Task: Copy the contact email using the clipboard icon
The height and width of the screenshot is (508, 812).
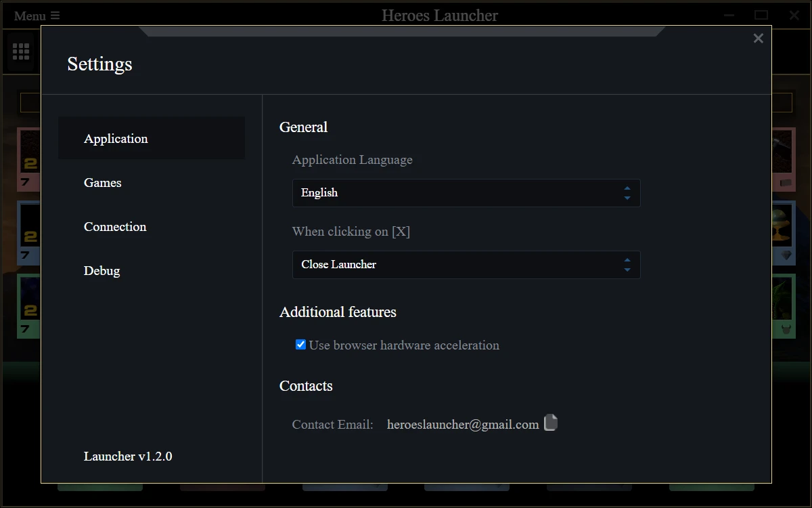Action: pyautogui.click(x=551, y=423)
